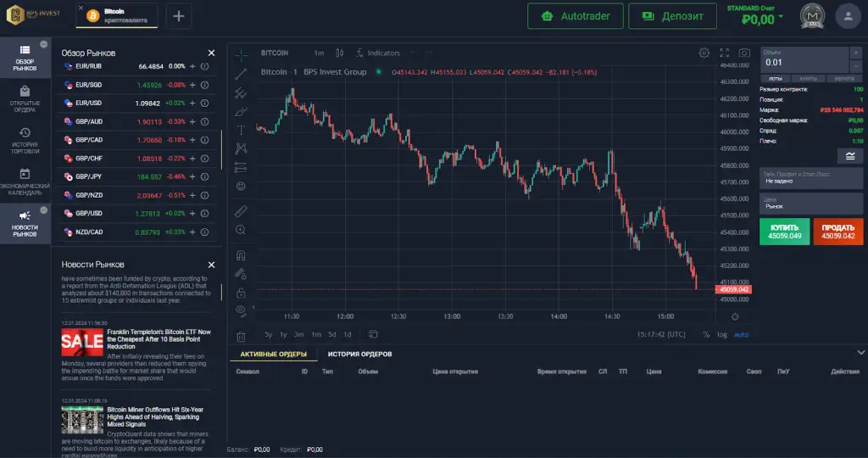Set chart range to 5d

click(x=332, y=334)
